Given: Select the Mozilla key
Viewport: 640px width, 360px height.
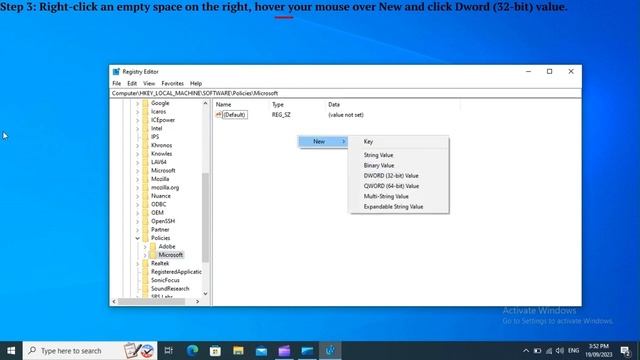Looking at the screenshot, I should pyautogui.click(x=160, y=179).
